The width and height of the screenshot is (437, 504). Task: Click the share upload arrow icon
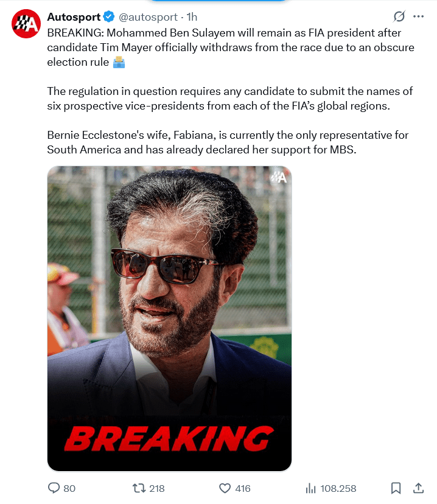pyautogui.click(x=418, y=488)
